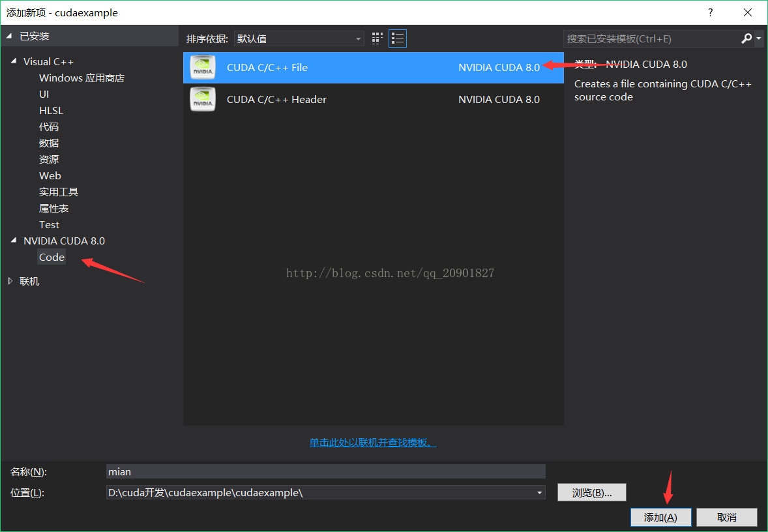Select the CUDA C/C++ Header NVIDIA icon
Image resolution: width=768 pixels, height=532 pixels.
(202, 100)
